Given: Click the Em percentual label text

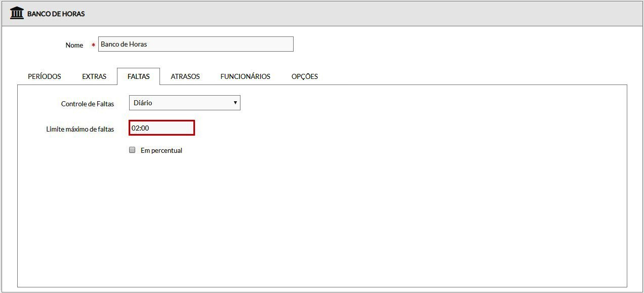Looking at the screenshot, I should (161, 150).
